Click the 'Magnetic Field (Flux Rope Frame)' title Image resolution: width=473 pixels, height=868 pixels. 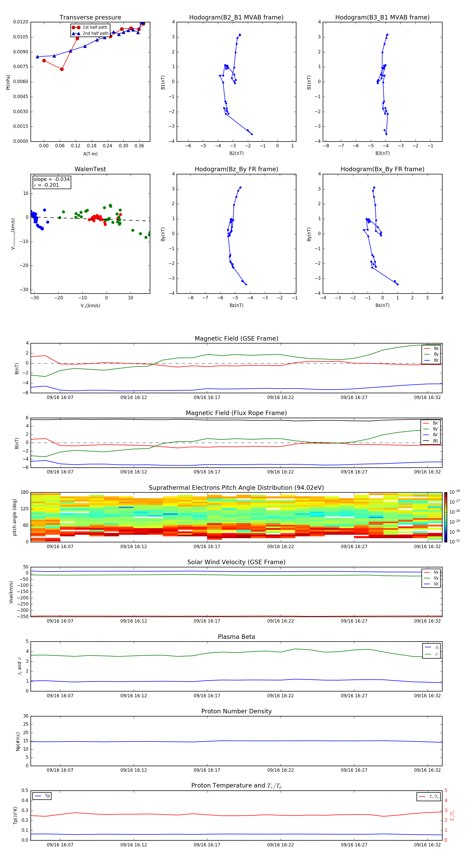tap(236, 413)
